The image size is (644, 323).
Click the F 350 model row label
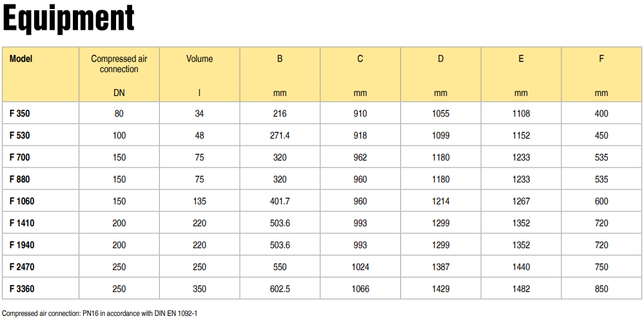tap(20, 113)
